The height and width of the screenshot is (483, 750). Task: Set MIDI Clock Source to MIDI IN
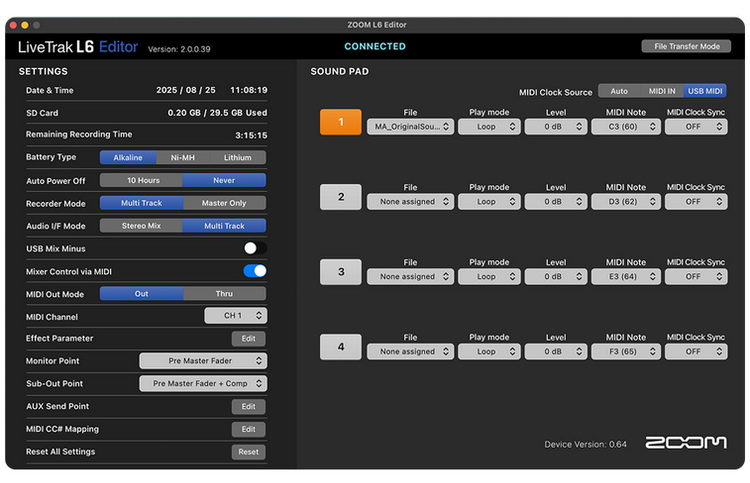tap(662, 91)
